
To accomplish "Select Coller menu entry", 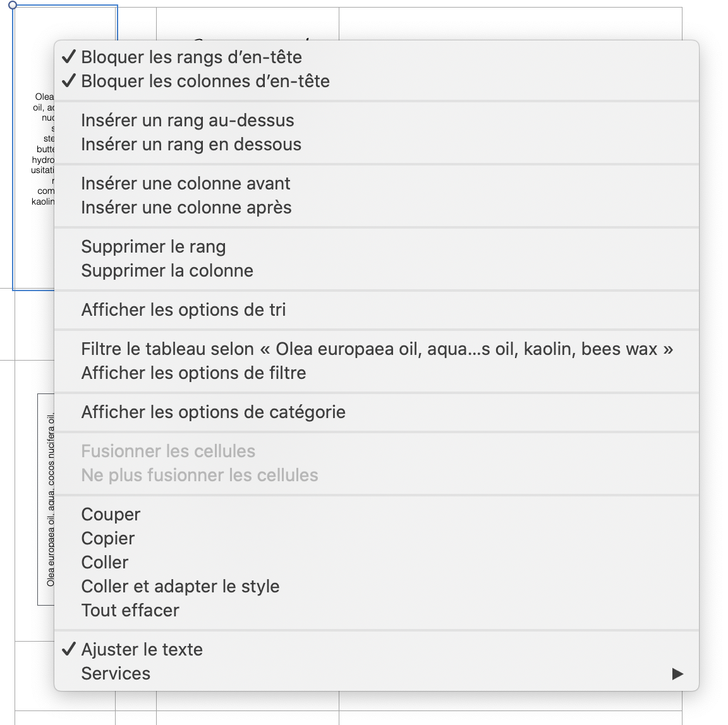I will click(x=105, y=563).
